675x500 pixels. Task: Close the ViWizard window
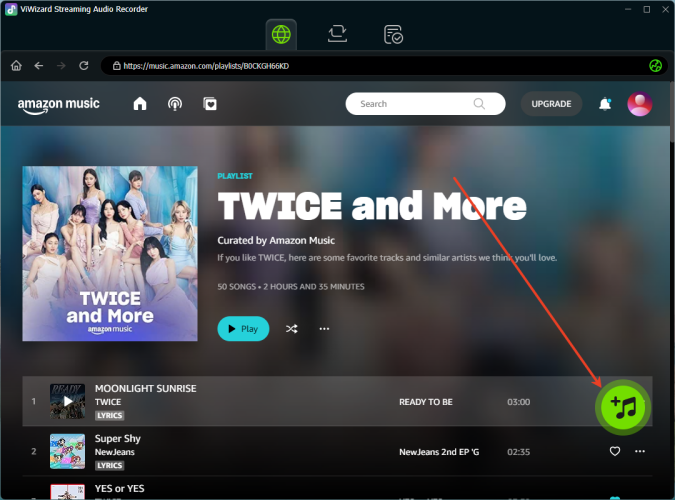click(665, 9)
